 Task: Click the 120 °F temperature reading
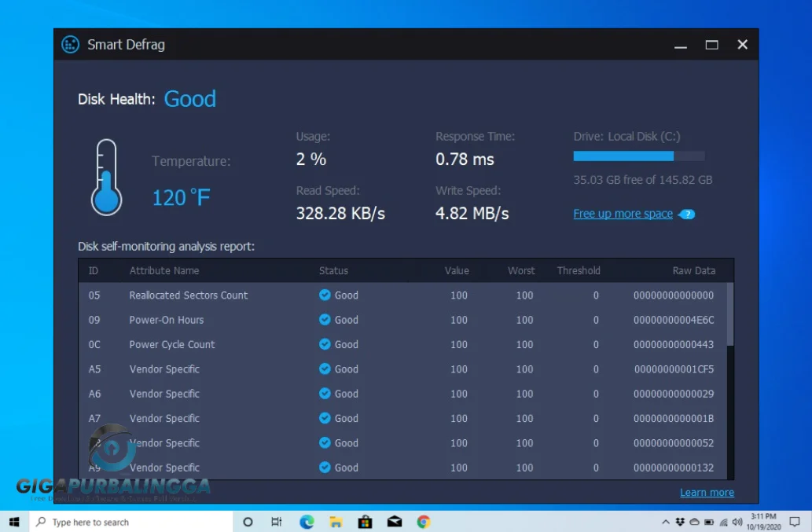pos(182,197)
